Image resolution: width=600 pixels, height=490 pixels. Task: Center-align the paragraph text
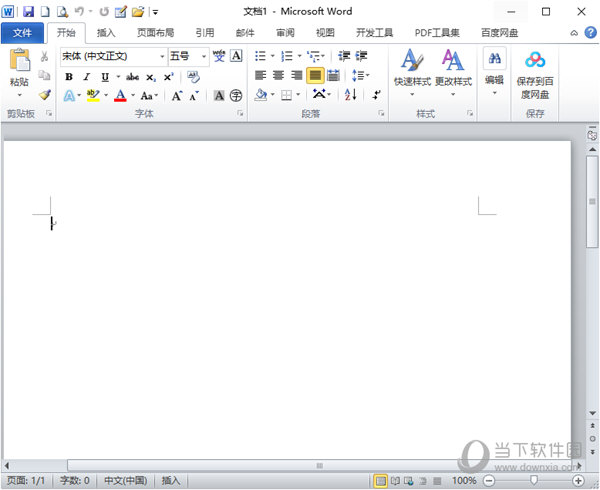coord(279,76)
